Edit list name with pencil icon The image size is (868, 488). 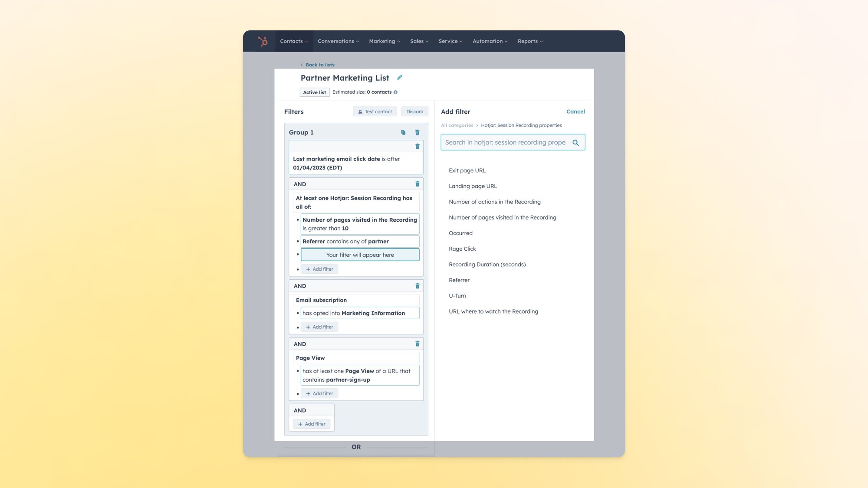(400, 78)
